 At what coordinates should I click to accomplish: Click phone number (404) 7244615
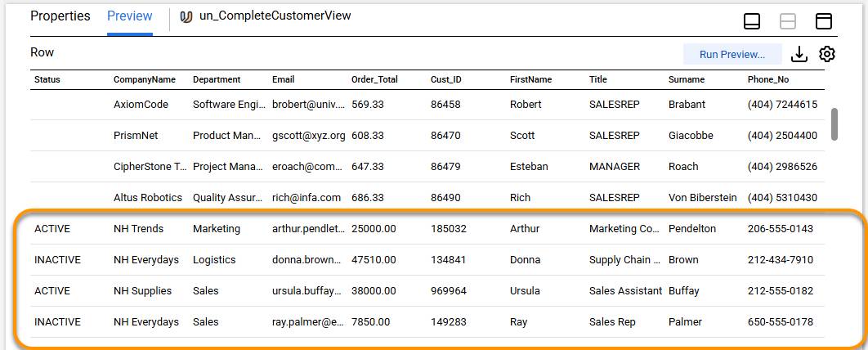click(782, 105)
